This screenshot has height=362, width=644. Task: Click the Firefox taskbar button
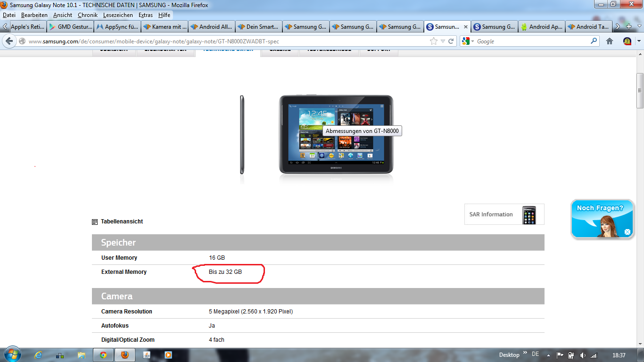[125, 355]
